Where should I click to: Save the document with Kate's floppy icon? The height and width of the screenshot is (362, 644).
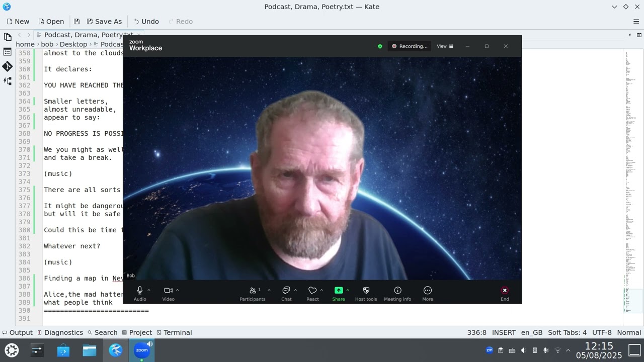tap(76, 22)
